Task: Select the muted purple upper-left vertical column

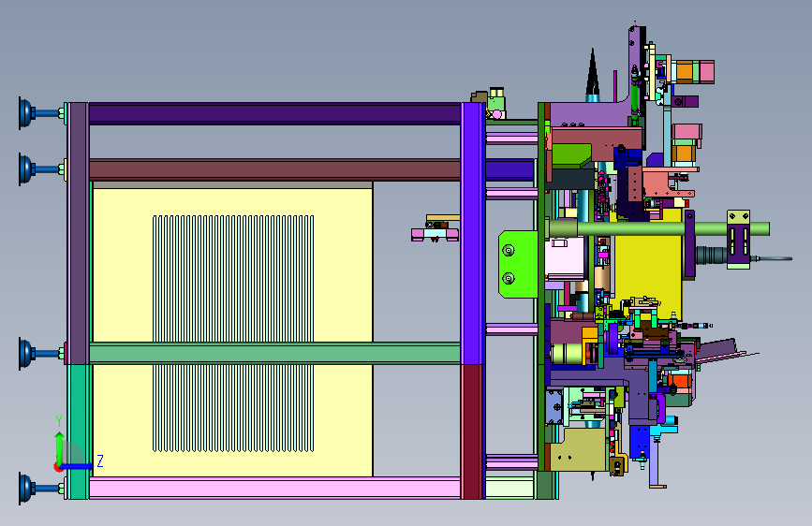Action: pos(78,233)
